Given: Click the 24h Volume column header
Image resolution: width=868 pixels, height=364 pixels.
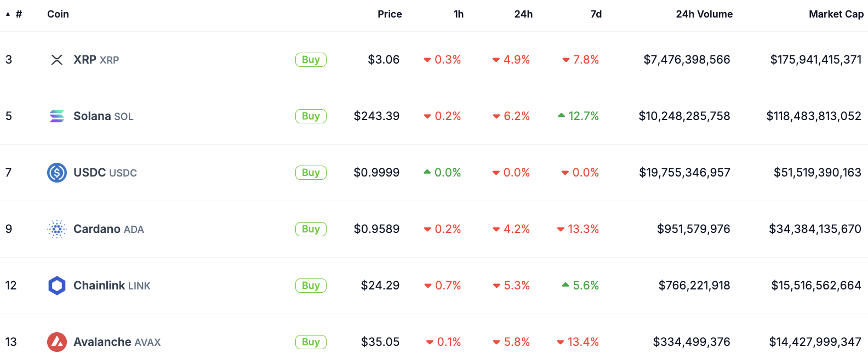Looking at the screenshot, I should pos(704,14).
